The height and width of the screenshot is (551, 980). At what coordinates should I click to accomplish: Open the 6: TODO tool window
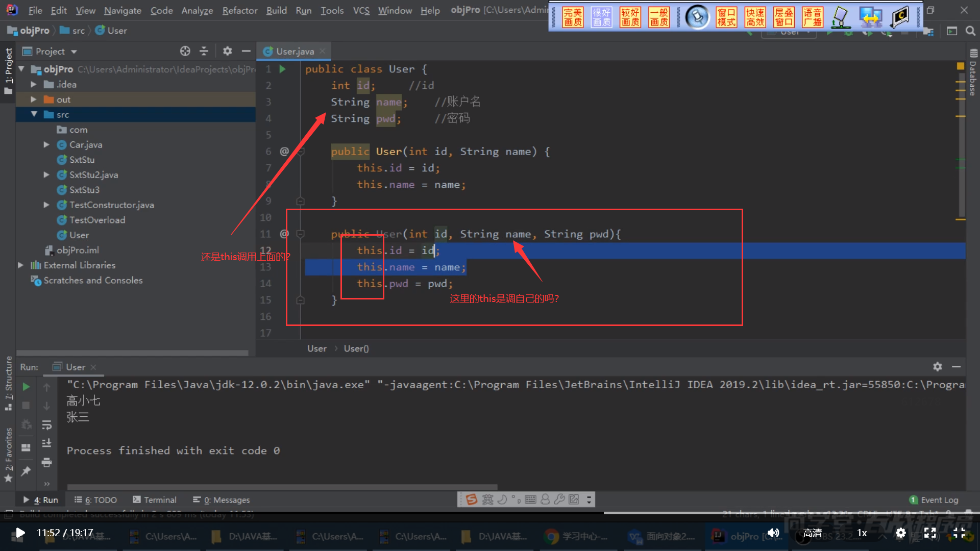(x=95, y=500)
